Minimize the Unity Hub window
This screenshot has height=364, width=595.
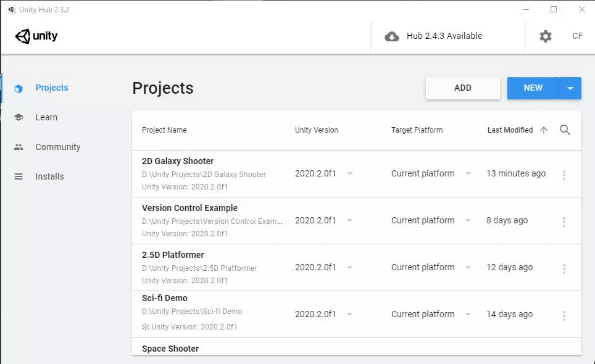pos(525,9)
